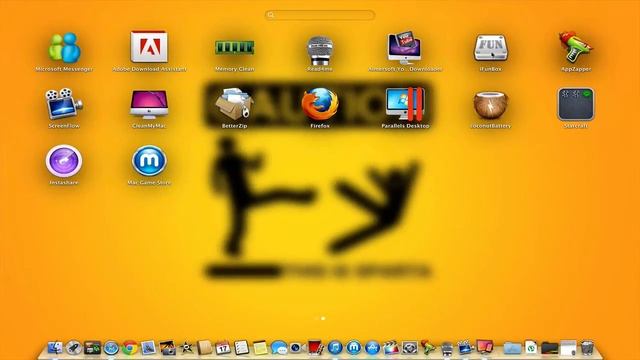
Task: Launch Parallels Desktop
Action: click(x=405, y=104)
